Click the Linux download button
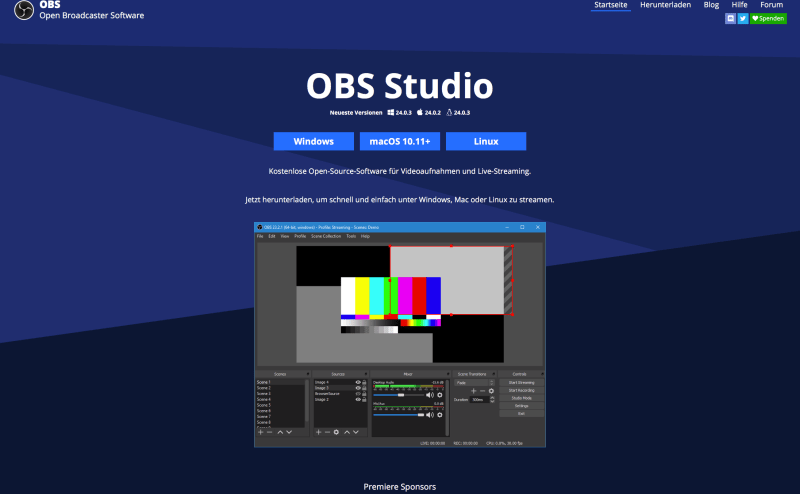 [x=486, y=141]
